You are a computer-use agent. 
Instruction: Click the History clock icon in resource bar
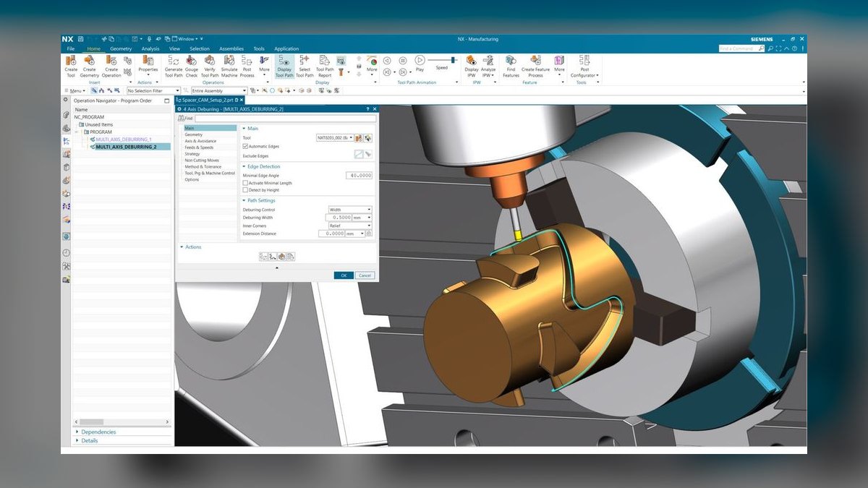pyautogui.click(x=67, y=252)
